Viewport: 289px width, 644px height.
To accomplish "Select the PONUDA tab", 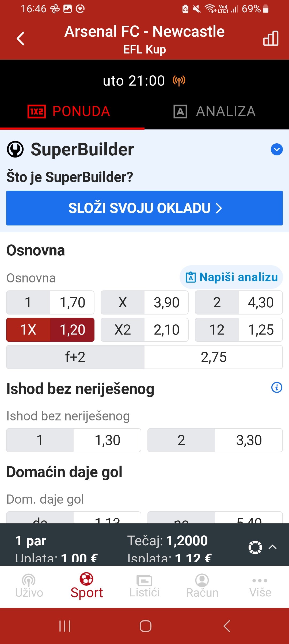I will coord(69,111).
